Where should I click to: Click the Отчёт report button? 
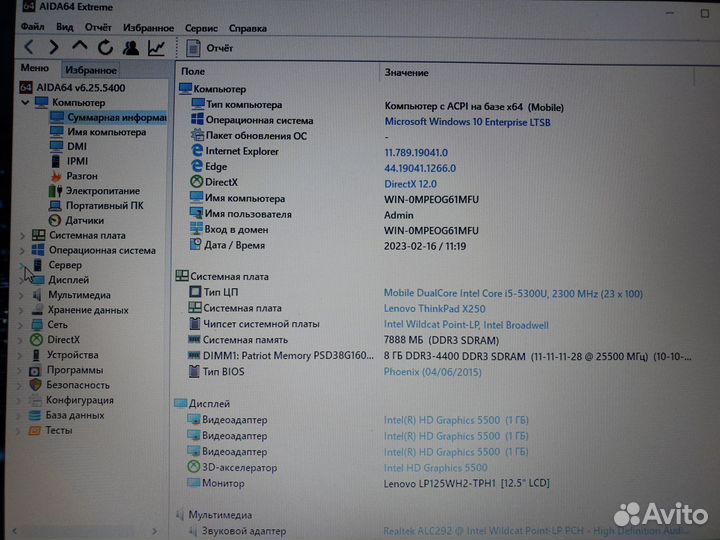tap(210, 48)
